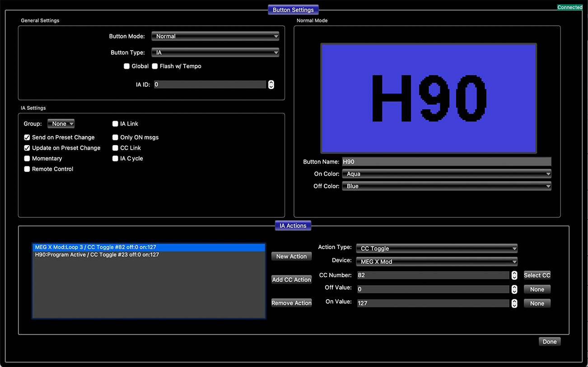Click the New Action button
Screen dimensions: 588x367
(291, 256)
